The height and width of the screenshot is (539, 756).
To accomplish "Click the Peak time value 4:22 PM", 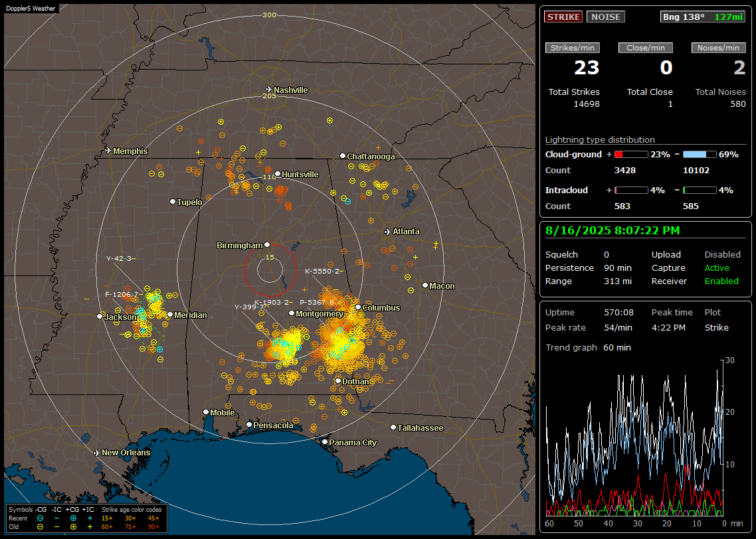I will (x=668, y=327).
